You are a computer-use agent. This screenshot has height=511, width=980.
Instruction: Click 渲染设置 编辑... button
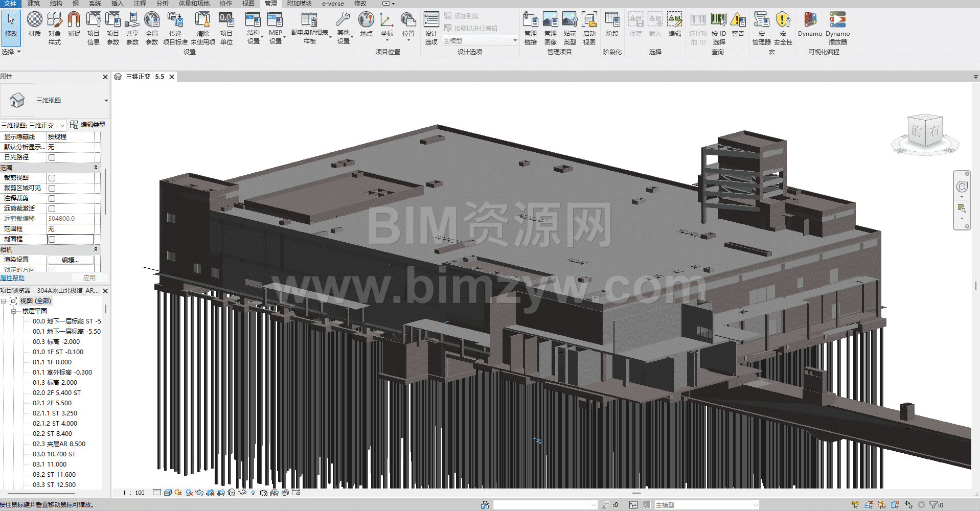70,260
